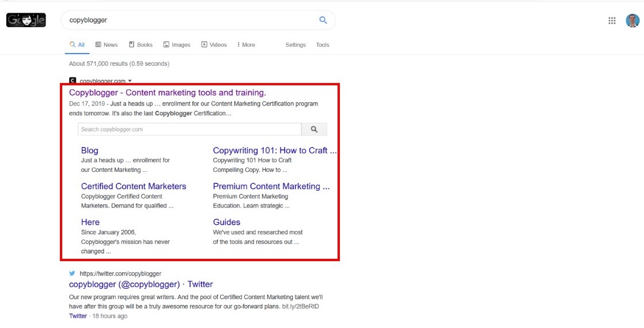Switch to the Images tab
The height and width of the screenshot is (328, 644).
[177, 45]
